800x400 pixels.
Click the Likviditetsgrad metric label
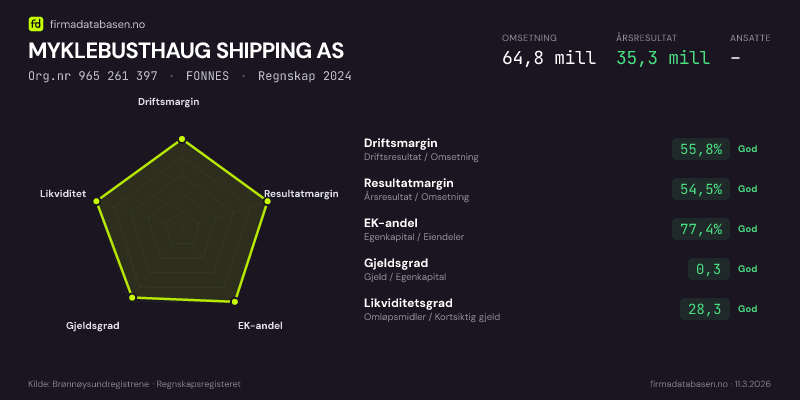pyautogui.click(x=408, y=303)
